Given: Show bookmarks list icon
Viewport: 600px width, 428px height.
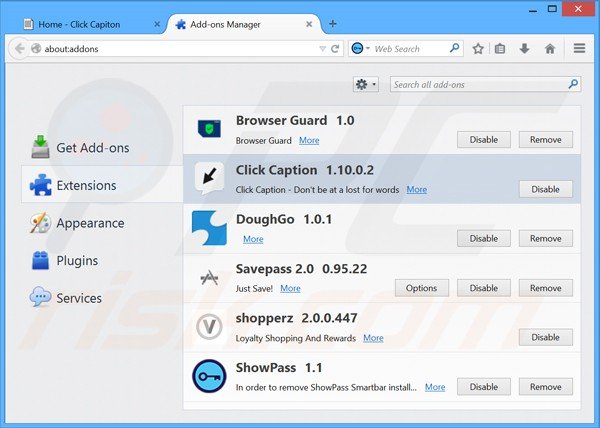Looking at the screenshot, I should click(x=500, y=49).
